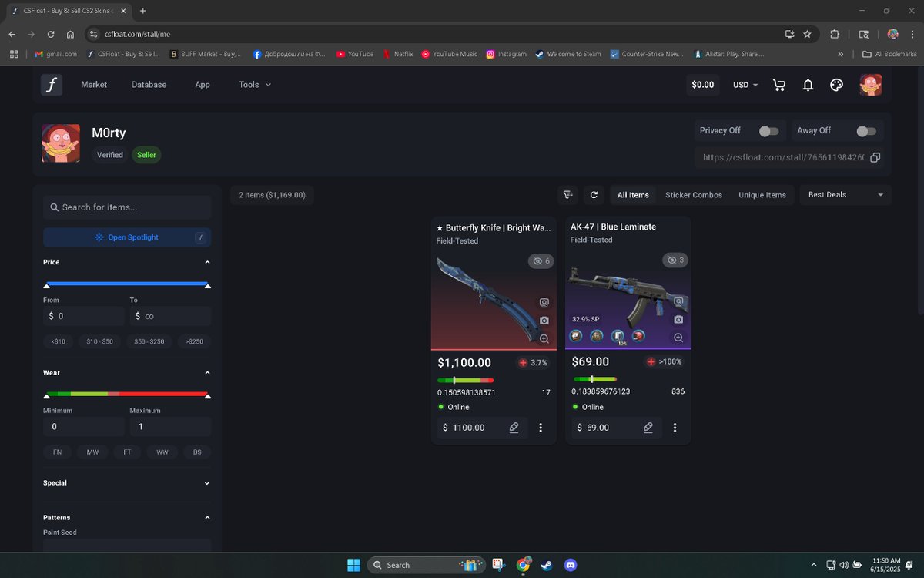Image resolution: width=924 pixels, height=578 pixels.
Task: Select the WW wear filter
Action: (x=162, y=452)
